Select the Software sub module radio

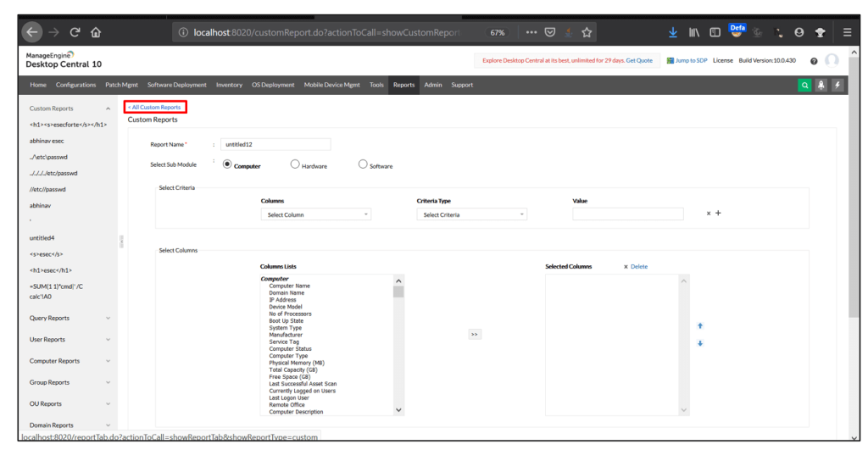click(x=363, y=164)
